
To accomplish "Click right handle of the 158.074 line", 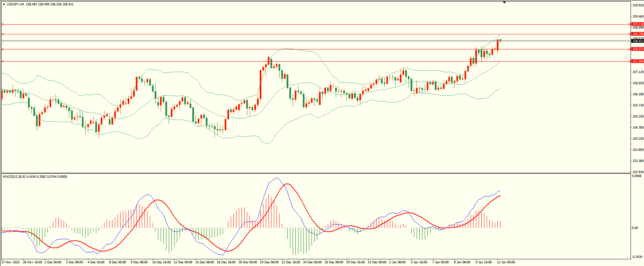I will tap(630, 49).
